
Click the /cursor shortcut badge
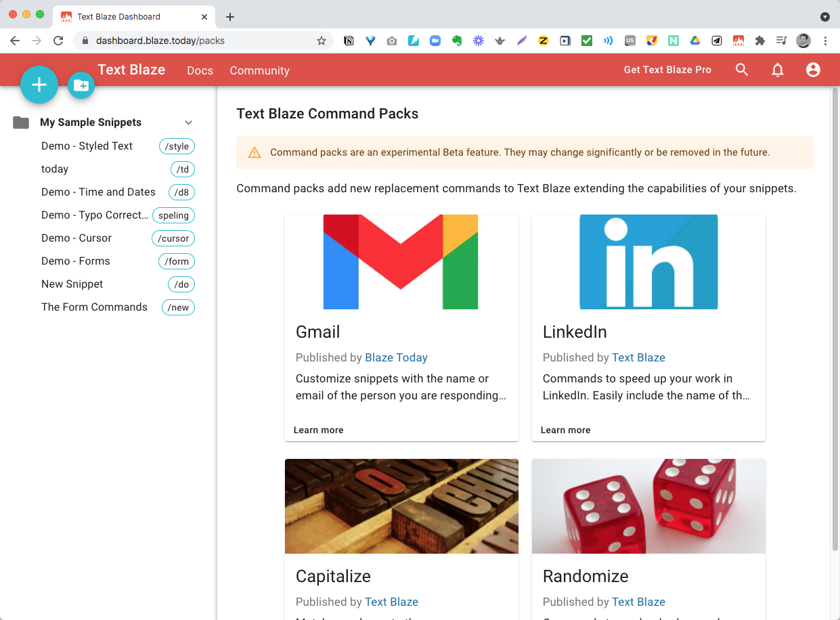pos(173,238)
